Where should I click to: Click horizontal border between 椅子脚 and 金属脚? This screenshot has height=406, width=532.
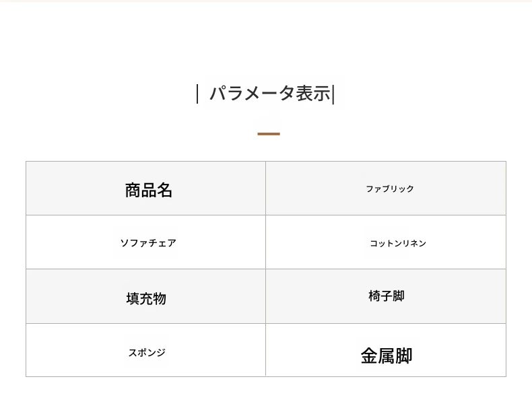pos(386,324)
